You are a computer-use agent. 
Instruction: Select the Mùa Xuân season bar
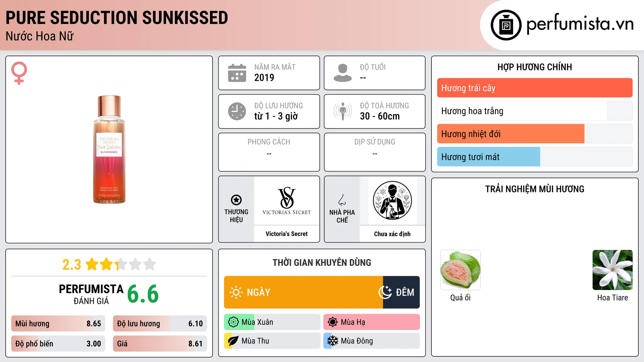(272, 322)
